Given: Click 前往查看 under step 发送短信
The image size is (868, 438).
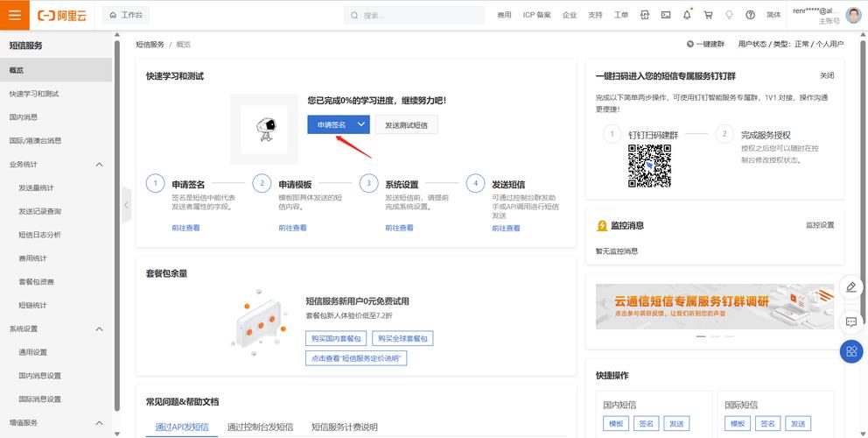Looking at the screenshot, I should tap(506, 228).
